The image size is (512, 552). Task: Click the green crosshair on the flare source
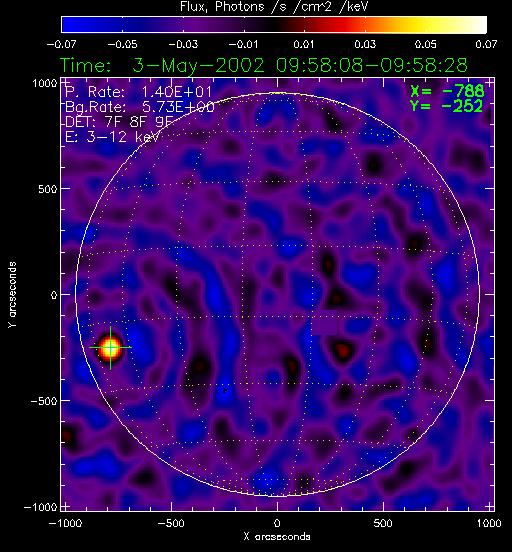click(x=110, y=347)
